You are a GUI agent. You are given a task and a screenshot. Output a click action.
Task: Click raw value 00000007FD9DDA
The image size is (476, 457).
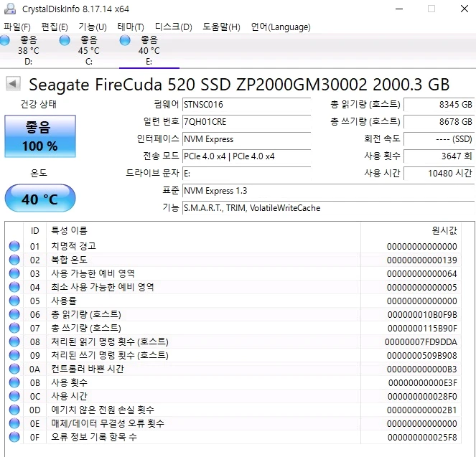[x=421, y=341]
